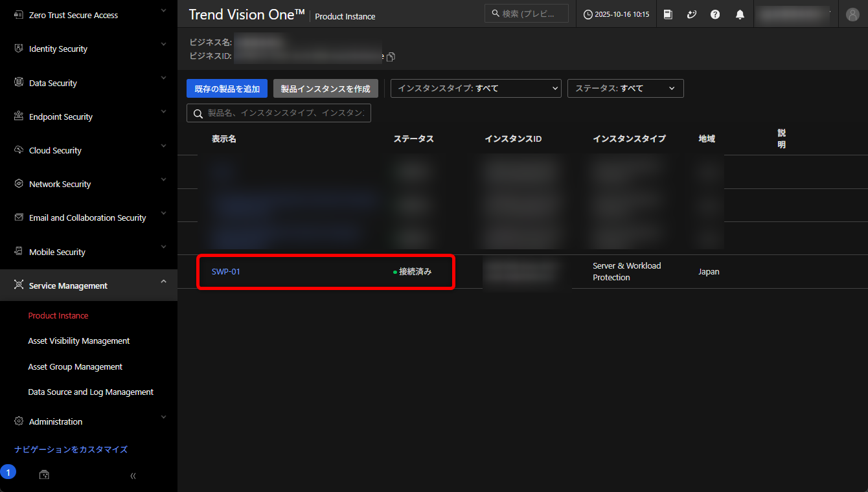Viewport: 868px width, 492px height.
Task: Expand the Network Security chevron
Action: coord(163,179)
